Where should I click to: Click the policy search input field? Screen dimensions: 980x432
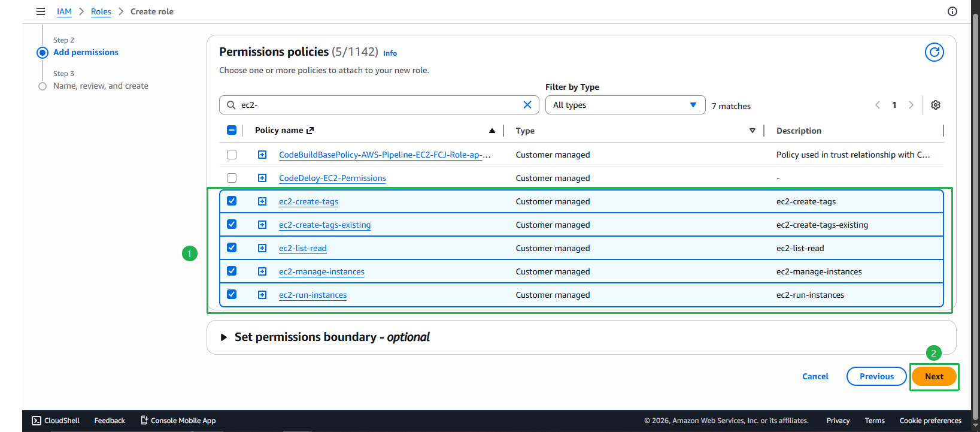[x=379, y=105]
